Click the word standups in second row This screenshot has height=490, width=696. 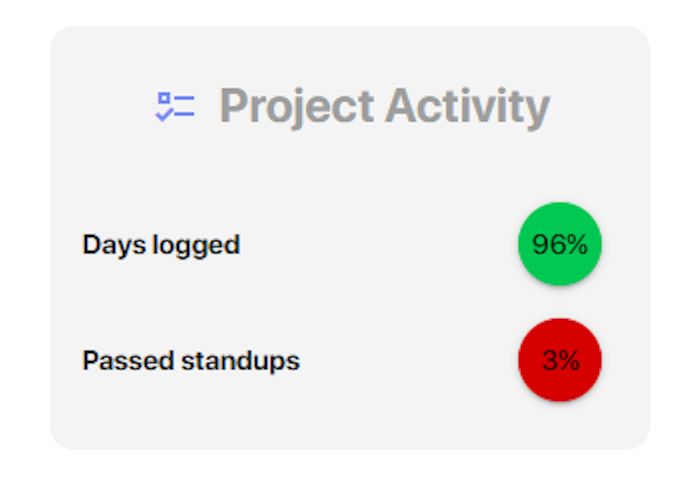[241, 361]
